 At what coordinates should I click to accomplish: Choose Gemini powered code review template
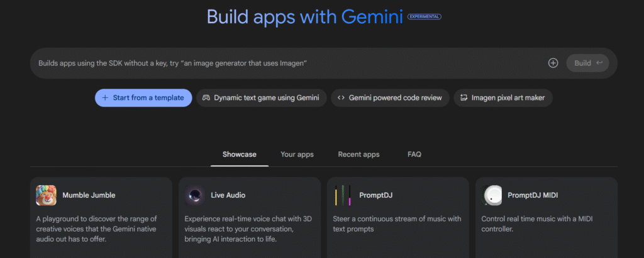point(390,98)
